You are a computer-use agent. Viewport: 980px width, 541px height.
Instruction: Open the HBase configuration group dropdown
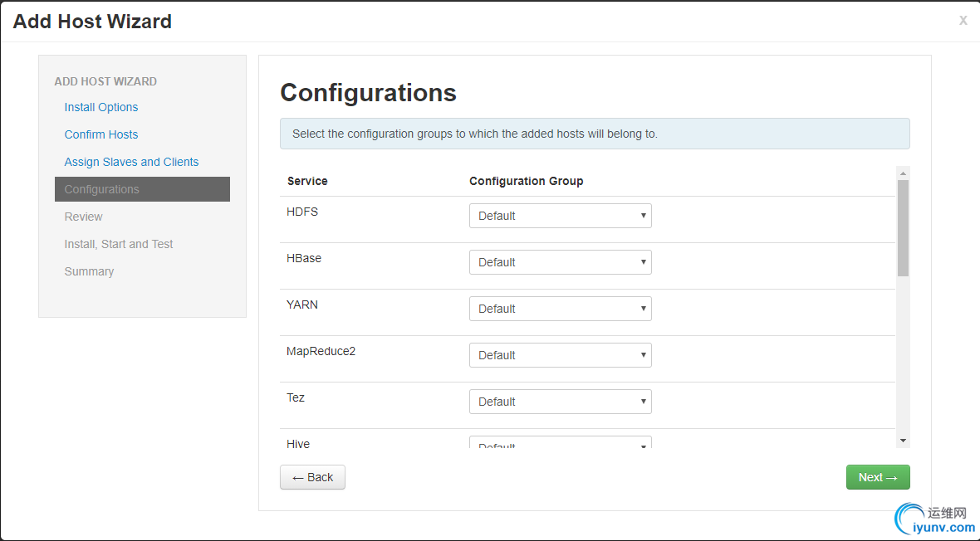pyautogui.click(x=560, y=262)
